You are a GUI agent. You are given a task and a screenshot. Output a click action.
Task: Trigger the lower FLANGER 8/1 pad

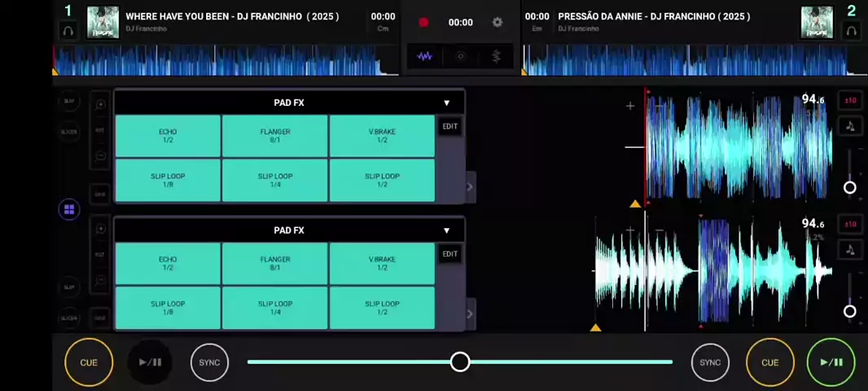point(275,263)
